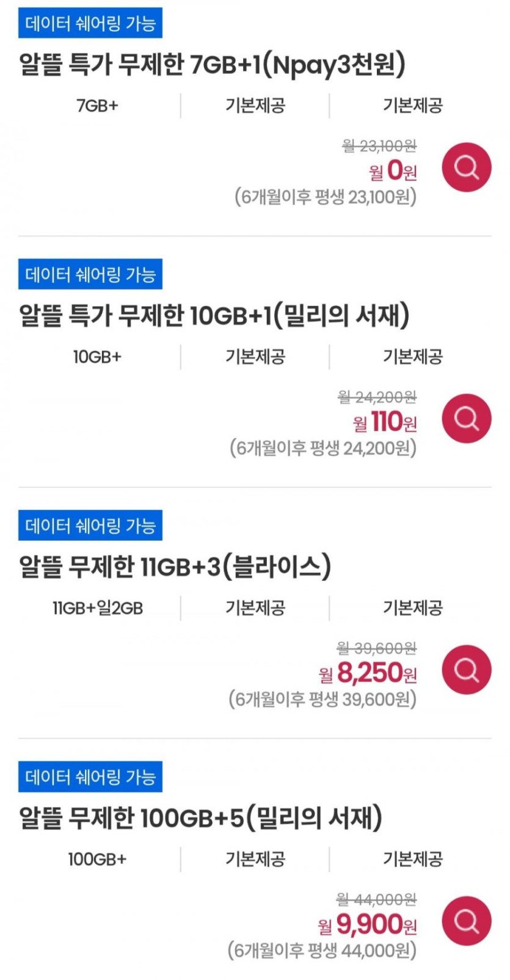Select the 월 8,250원 price
Screen dimensions: 510x980
pyautogui.click(x=368, y=673)
